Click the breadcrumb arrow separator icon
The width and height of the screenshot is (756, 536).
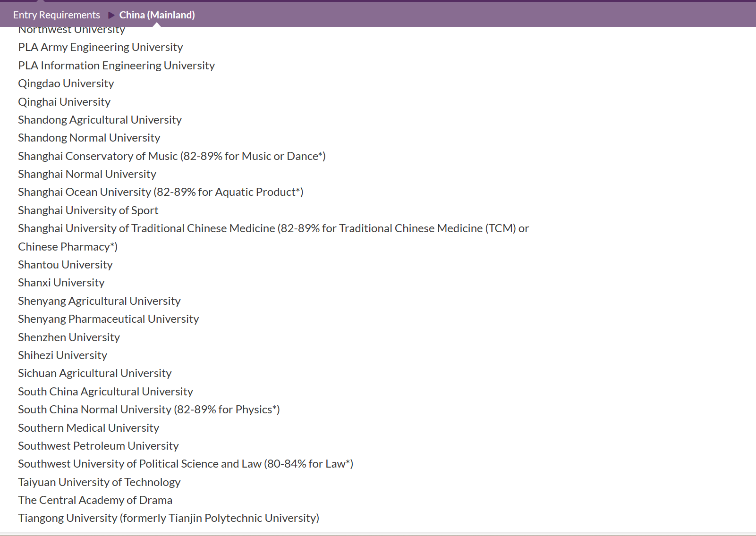click(111, 15)
